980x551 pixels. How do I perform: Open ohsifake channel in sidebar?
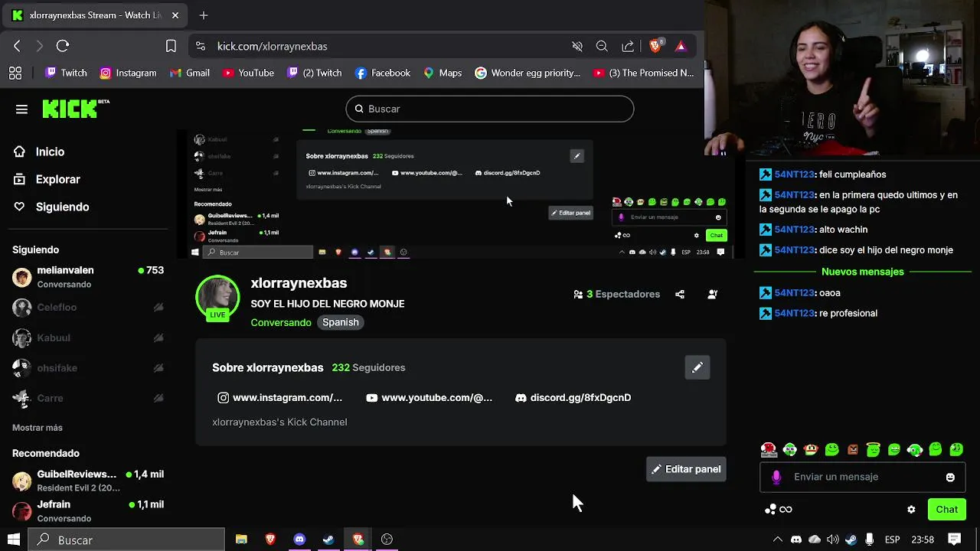pos(89,368)
